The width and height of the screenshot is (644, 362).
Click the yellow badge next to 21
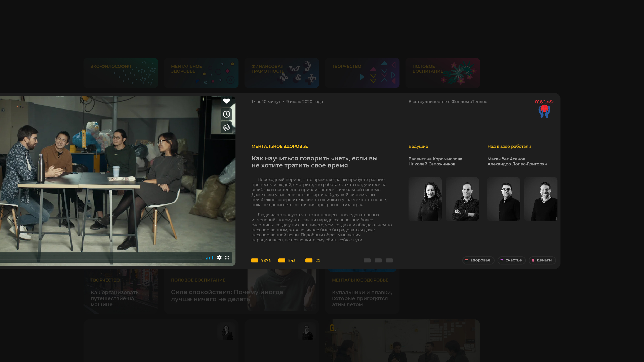click(x=309, y=260)
